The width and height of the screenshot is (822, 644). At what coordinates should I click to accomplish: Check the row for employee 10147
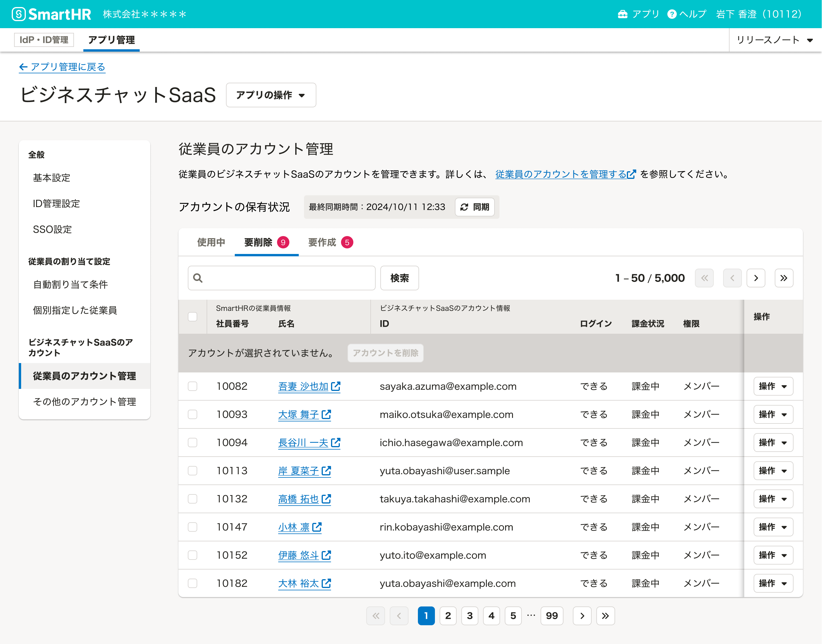click(x=193, y=527)
